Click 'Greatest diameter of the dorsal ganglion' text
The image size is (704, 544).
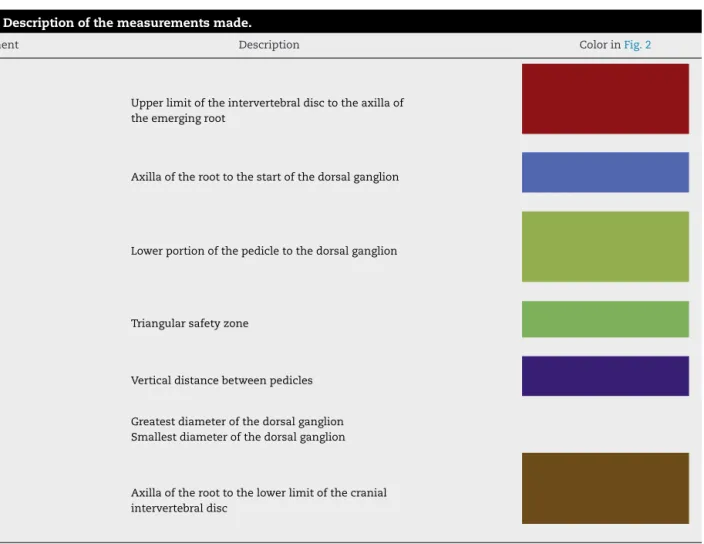[237, 421]
